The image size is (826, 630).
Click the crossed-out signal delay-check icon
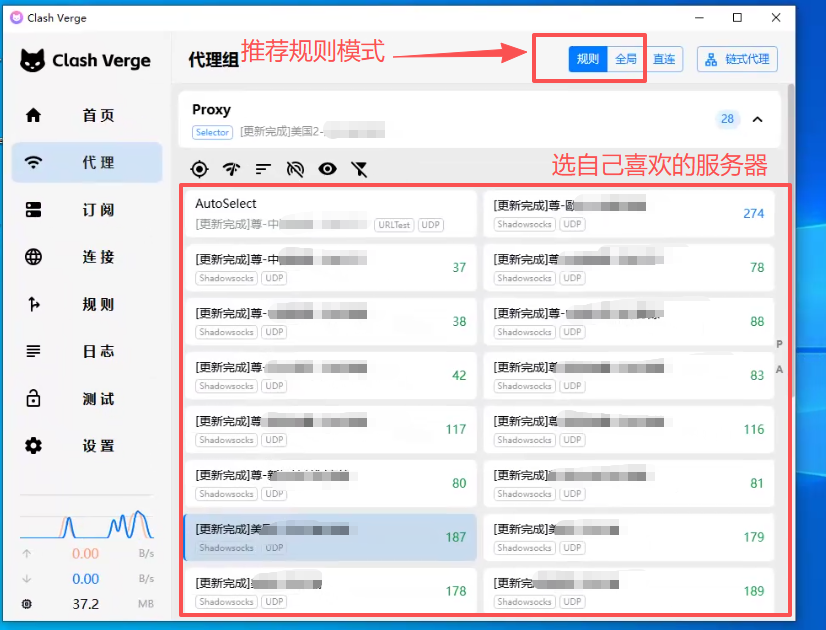click(295, 169)
